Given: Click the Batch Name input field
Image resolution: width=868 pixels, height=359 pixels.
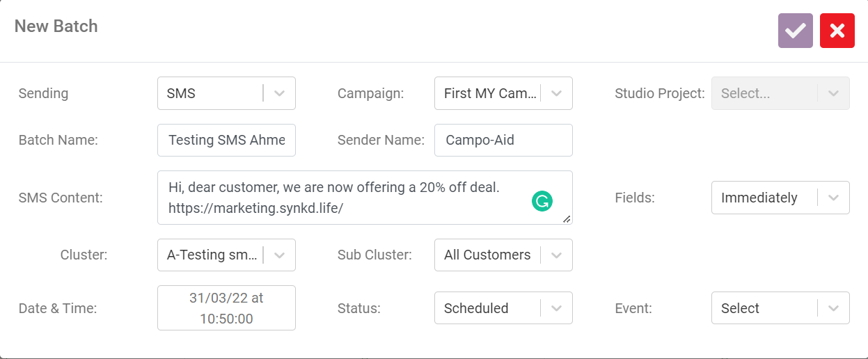Looking at the screenshot, I should click(226, 140).
